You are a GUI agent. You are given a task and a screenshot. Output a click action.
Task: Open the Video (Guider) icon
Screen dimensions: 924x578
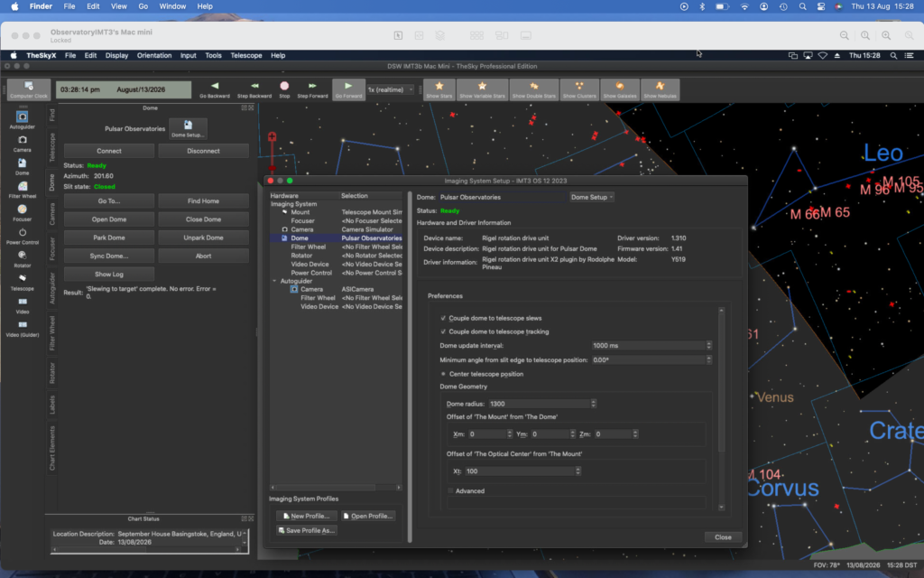coord(22,329)
